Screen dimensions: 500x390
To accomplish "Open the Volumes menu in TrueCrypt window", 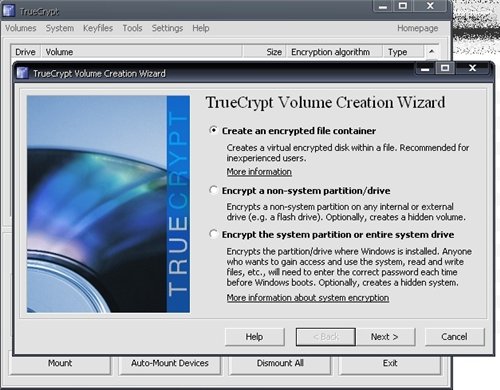I will pyautogui.click(x=21, y=28).
